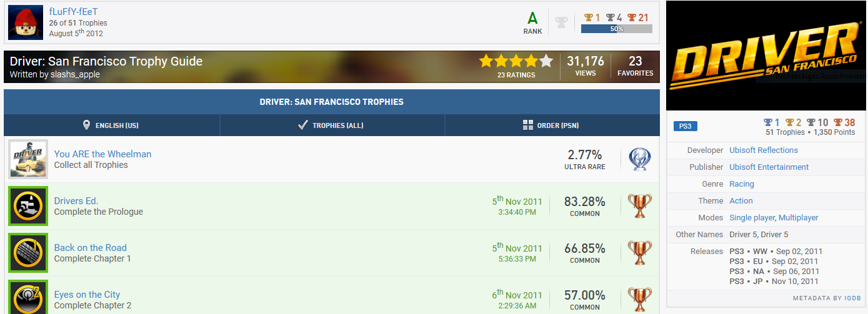This screenshot has height=314, width=868.
Task: Click the PS3 platform tag
Action: point(685,127)
